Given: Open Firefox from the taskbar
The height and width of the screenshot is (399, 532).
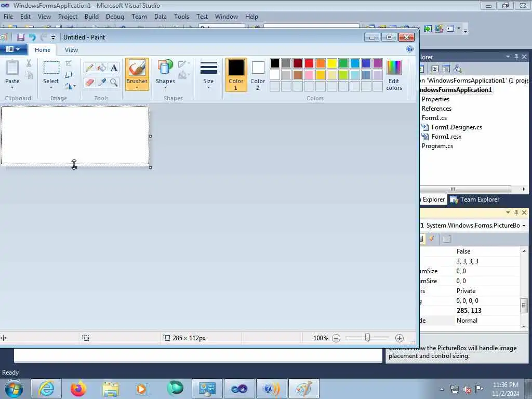Looking at the screenshot, I should tap(78, 389).
